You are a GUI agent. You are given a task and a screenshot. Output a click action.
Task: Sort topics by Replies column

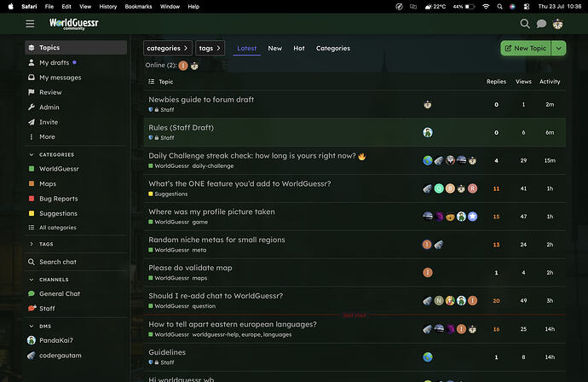tap(496, 81)
